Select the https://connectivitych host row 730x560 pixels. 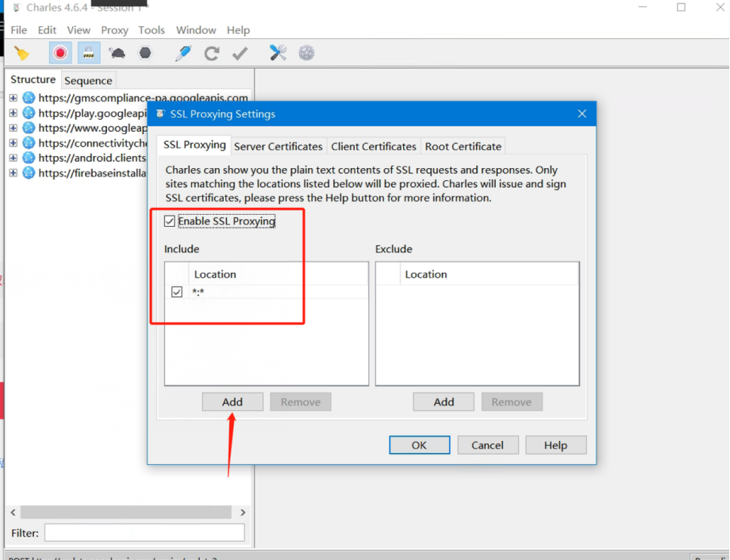[x=93, y=142]
